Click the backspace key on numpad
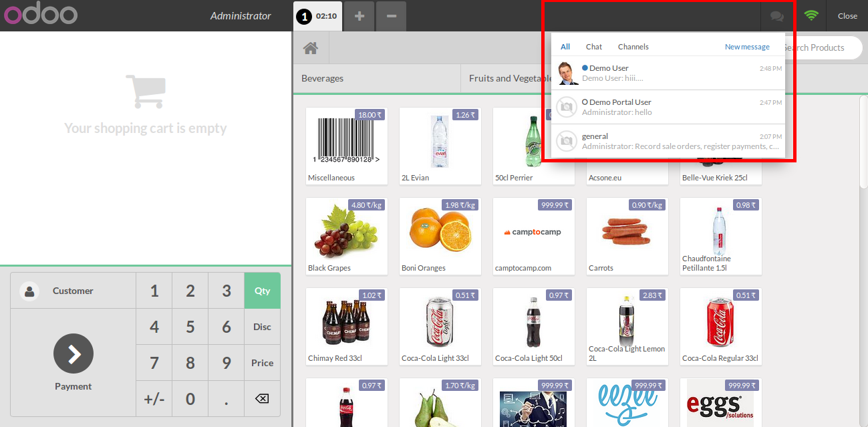The image size is (868, 427). click(262, 399)
